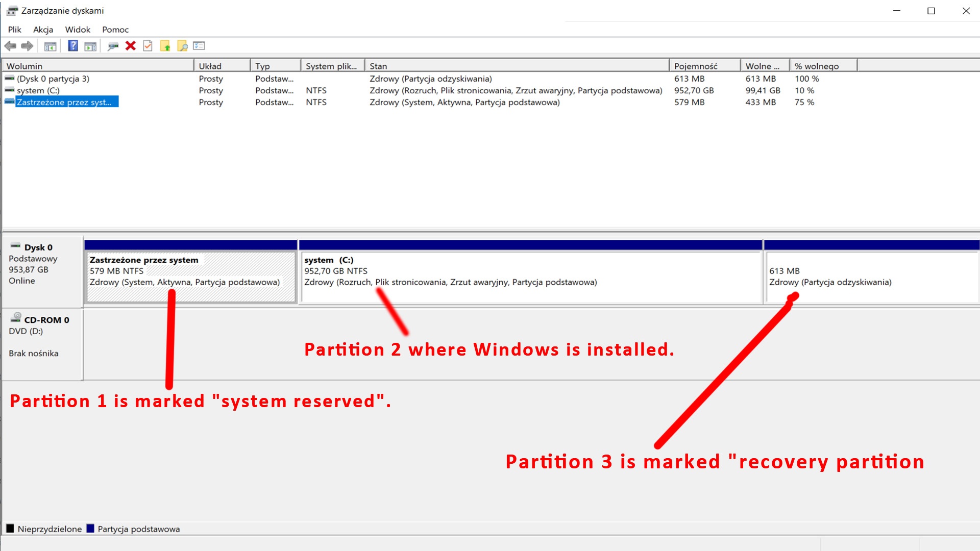The image size is (980, 551).
Task: Open the Widok menu
Action: (78, 30)
